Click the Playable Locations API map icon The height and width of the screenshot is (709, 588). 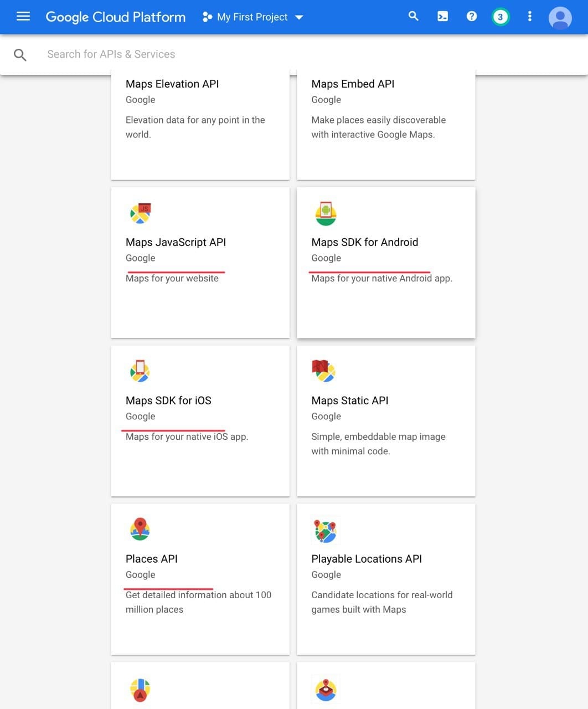326,531
